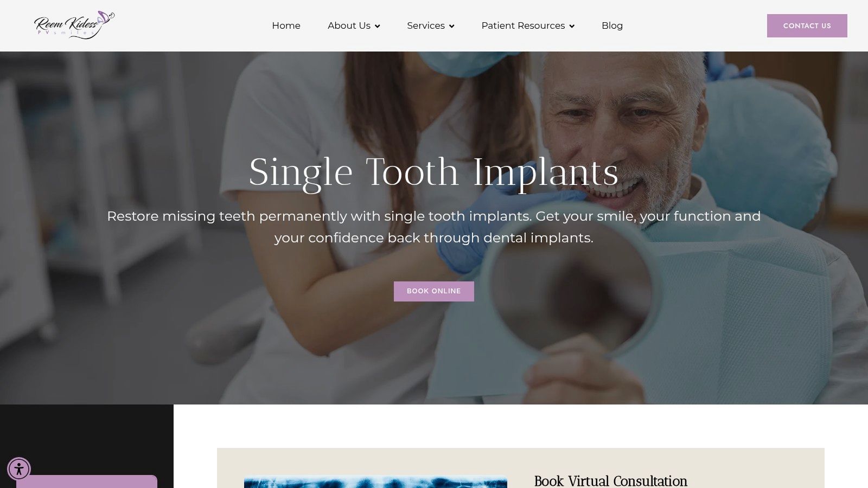868x488 pixels.
Task: Click the Restore missing teeth paragraph text
Action: [x=434, y=227]
